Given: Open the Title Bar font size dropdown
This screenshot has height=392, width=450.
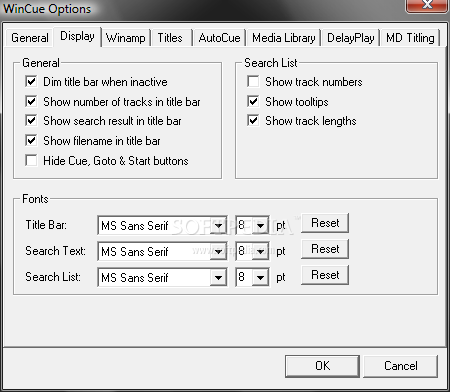Looking at the screenshot, I should click(x=261, y=226).
